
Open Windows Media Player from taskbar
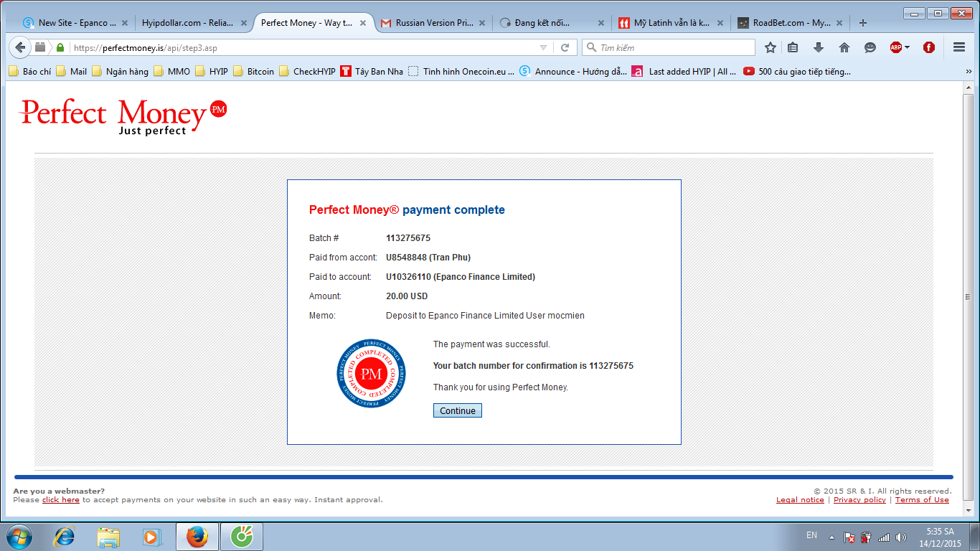click(151, 537)
